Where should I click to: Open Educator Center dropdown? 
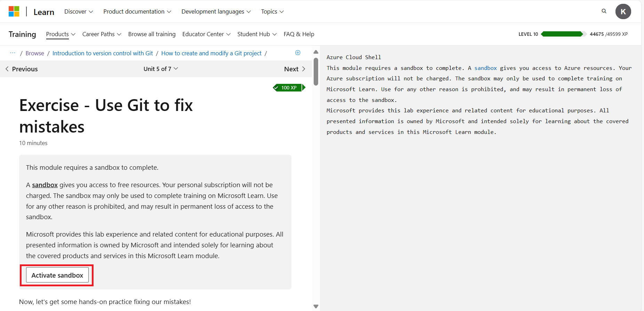point(206,34)
